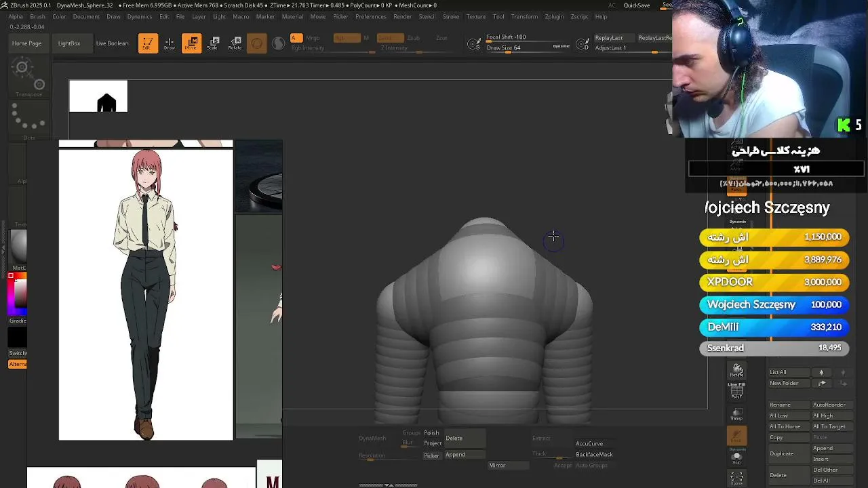Toggle the orange Rgb button
Viewport: 868px width, 488px height.
coord(347,38)
